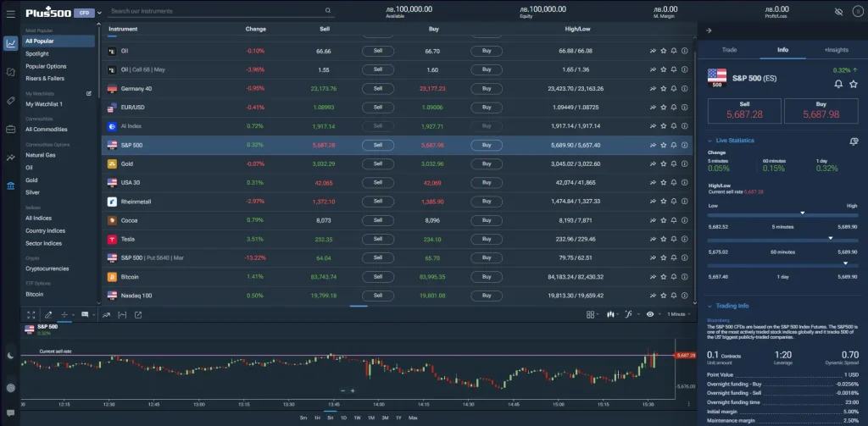Screen dimensions: 868x426
Task: Collapse the Trading Info section
Action: (x=710, y=306)
